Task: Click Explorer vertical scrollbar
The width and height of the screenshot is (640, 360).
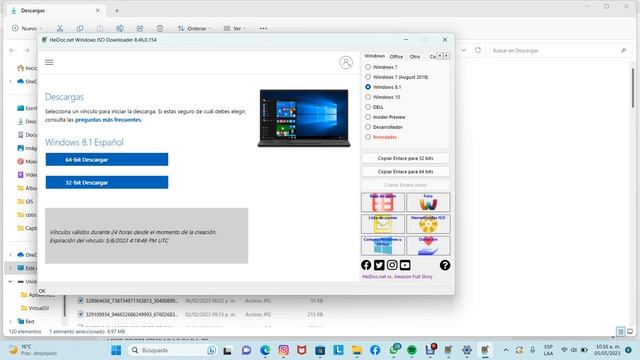Action: (x=633, y=88)
